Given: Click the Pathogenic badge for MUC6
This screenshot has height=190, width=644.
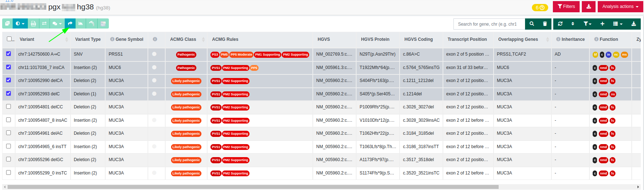Looking at the screenshot, I should pos(186,68).
